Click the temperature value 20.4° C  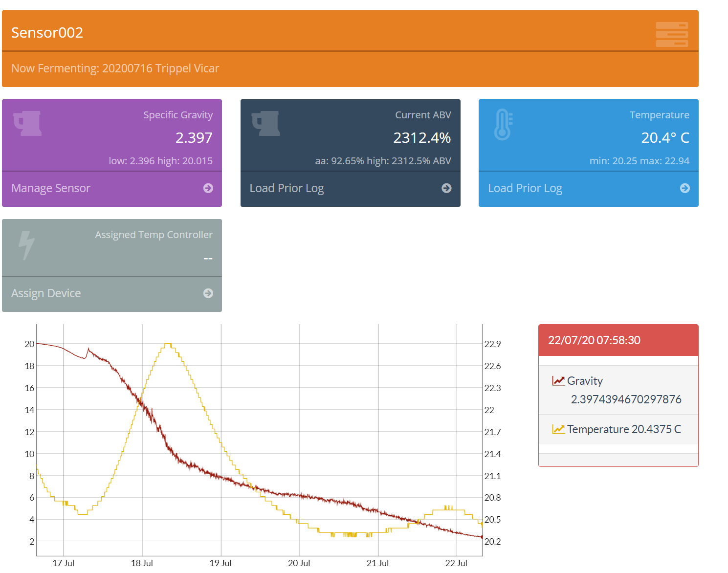coord(665,138)
